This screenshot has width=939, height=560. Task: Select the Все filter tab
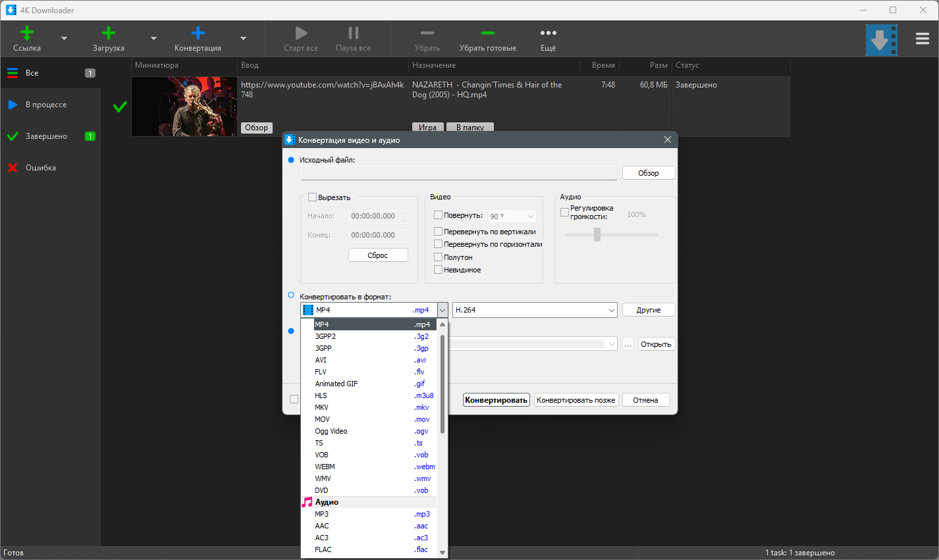point(51,73)
